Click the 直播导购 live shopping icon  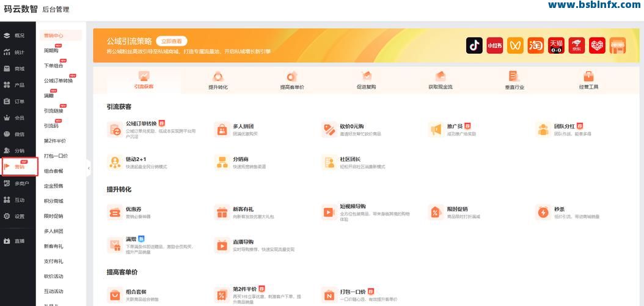click(x=221, y=245)
